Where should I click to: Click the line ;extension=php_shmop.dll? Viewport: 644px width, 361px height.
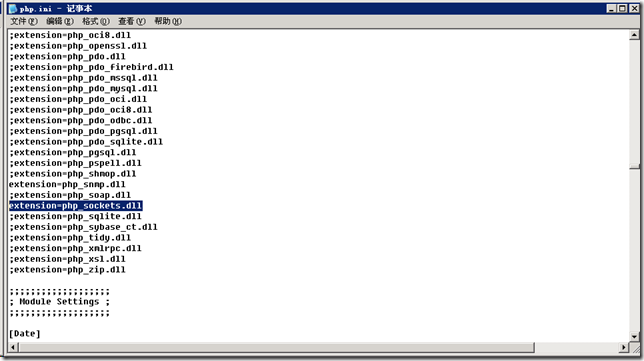72,174
